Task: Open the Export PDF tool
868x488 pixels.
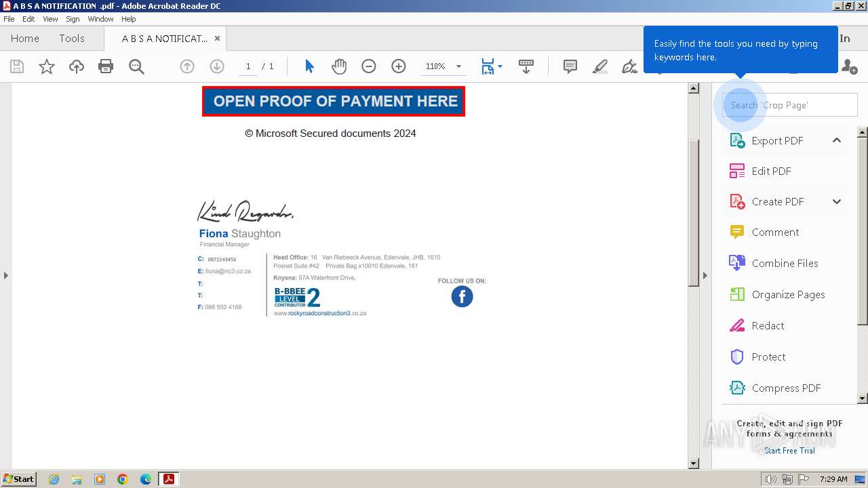Action: [x=777, y=140]
